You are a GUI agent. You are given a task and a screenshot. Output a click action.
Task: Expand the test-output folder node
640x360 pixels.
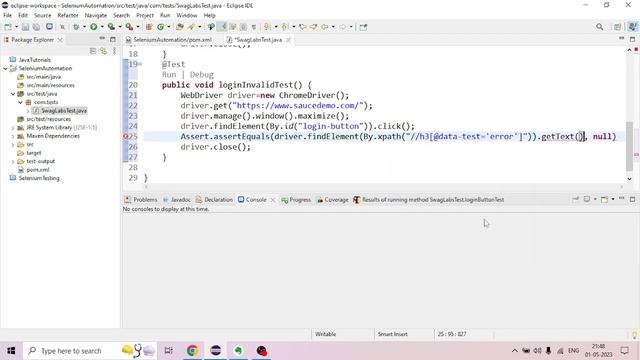[13, 162]
